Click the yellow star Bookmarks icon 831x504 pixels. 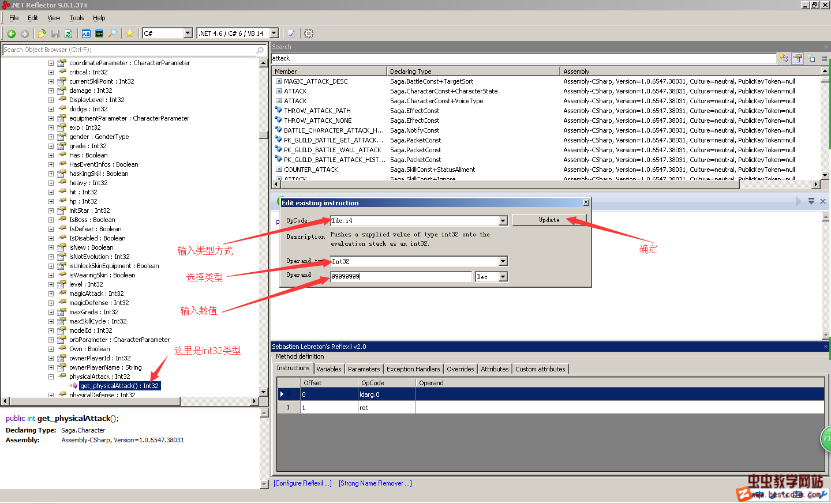(130, 33)
